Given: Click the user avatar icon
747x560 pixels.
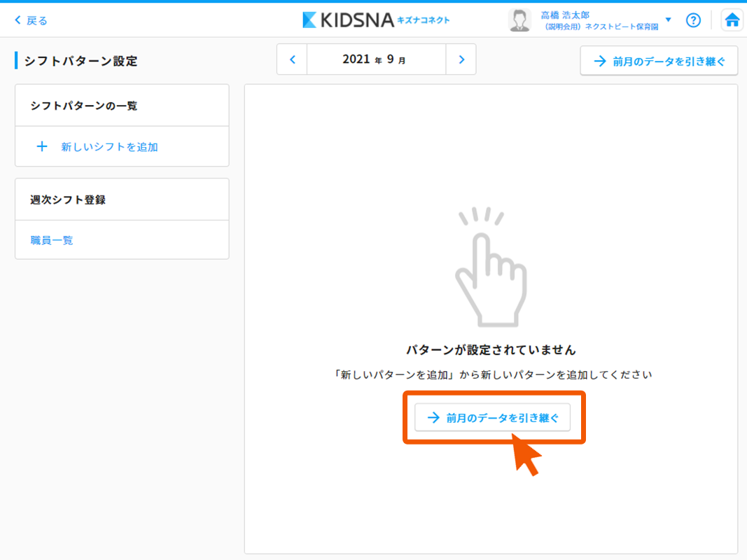Looking at the screenshot, I should point(519,20).
